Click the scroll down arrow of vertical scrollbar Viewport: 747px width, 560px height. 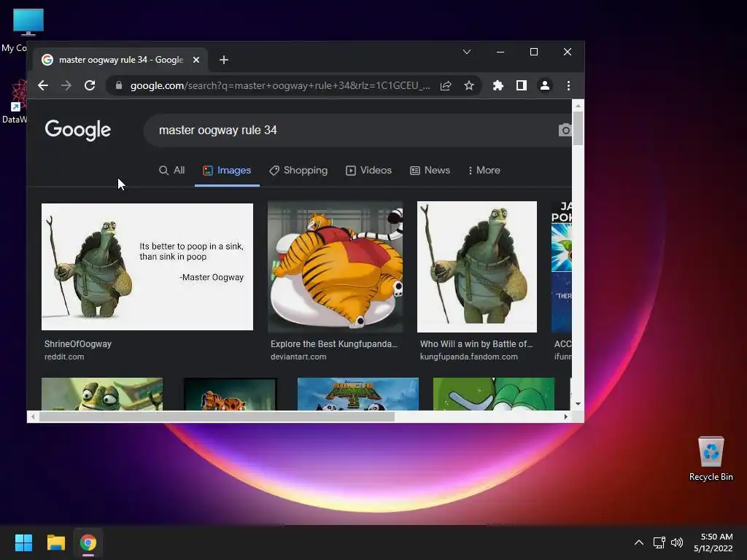click(x=578, y=404)
